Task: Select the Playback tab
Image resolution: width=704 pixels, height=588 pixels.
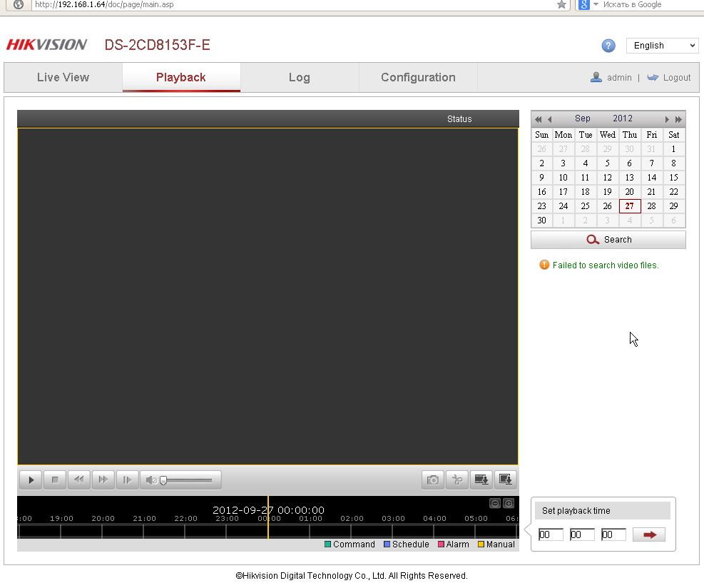Action: [181, 77]
